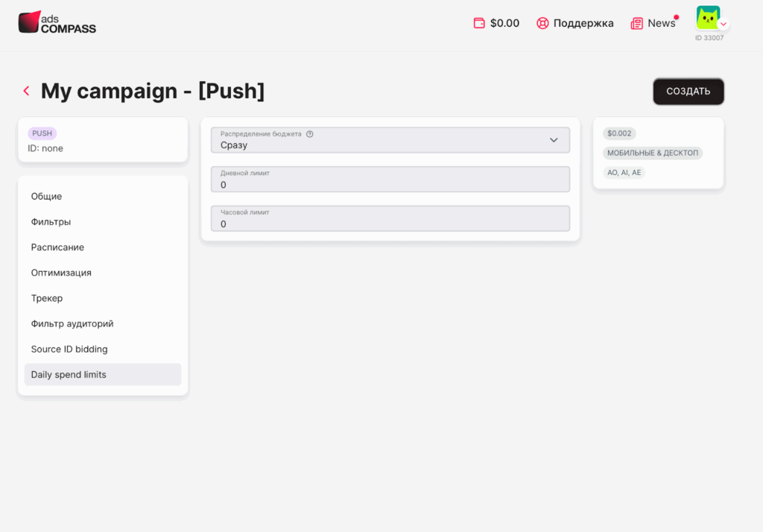
Task: Click the dropdown arrow next to Сразу
Action: click(554, 140)
